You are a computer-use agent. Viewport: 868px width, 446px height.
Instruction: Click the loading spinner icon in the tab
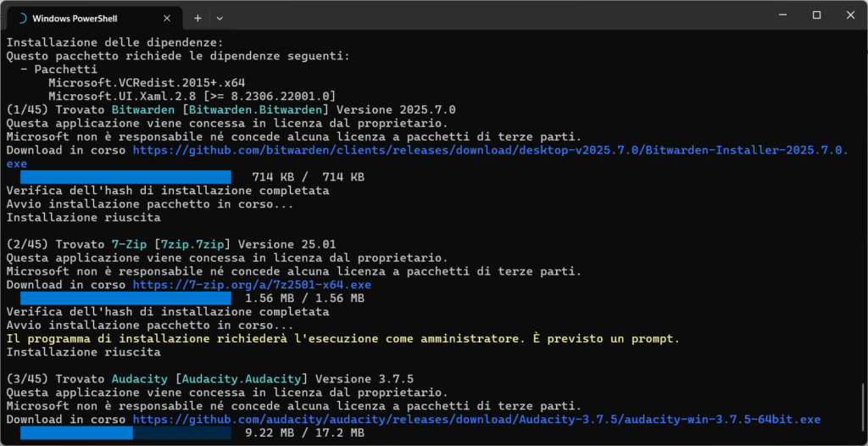tap(22, 17)
